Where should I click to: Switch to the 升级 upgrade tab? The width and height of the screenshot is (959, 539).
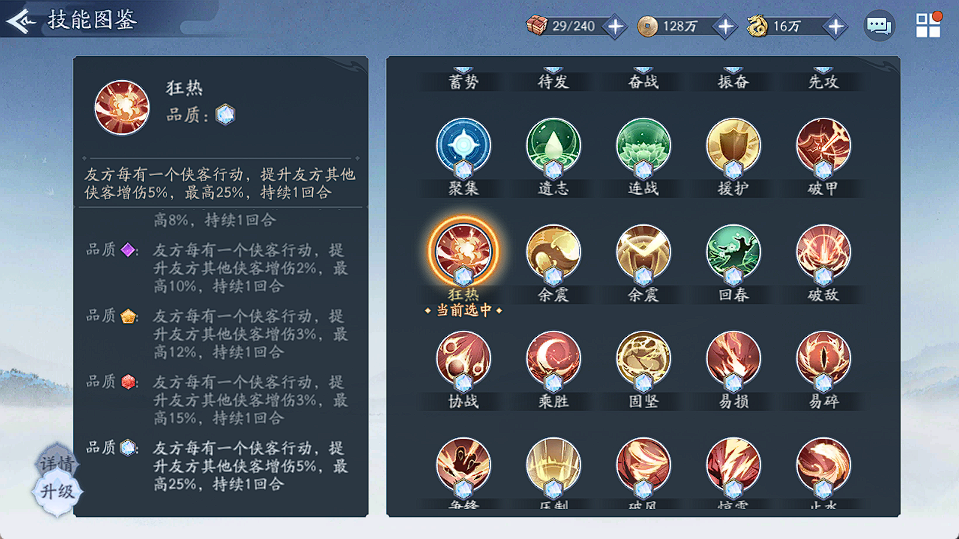[57, 492]
